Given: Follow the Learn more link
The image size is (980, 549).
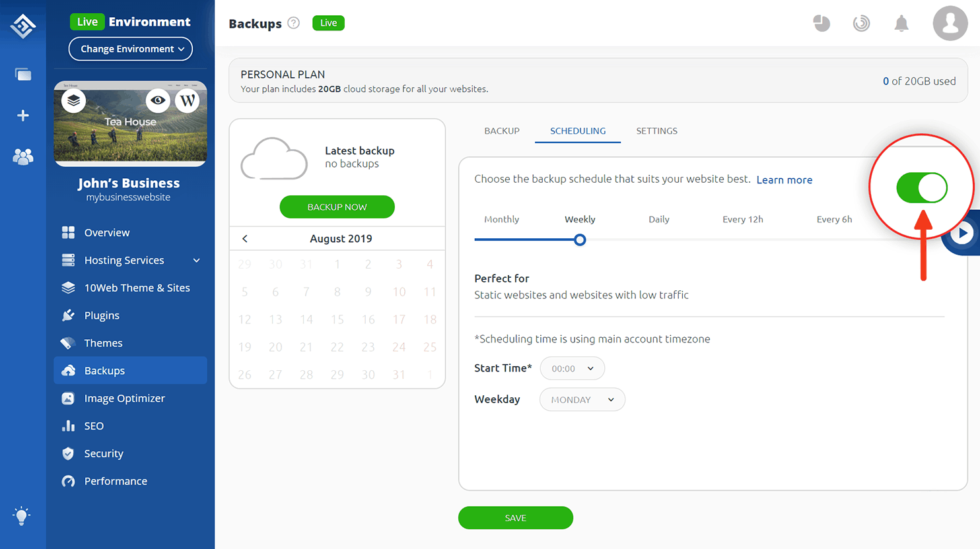Looking at the screenshot, I should (x=785, y=179).
